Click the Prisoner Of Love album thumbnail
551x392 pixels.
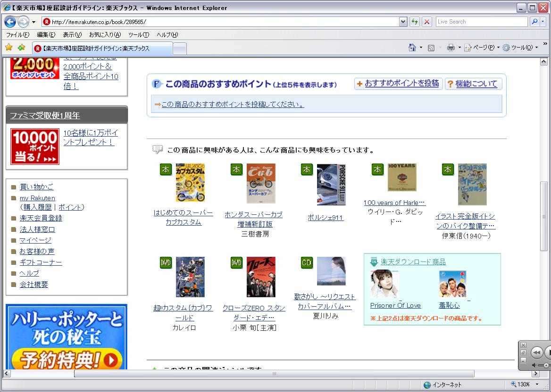tap(384, 284)
